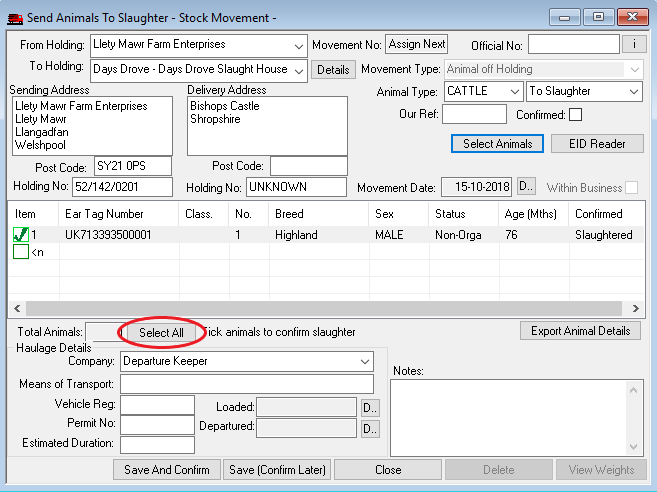This screenshot has width=657, height=492.
Task: Focus the Vehicle Reg field
Action: 157,405
